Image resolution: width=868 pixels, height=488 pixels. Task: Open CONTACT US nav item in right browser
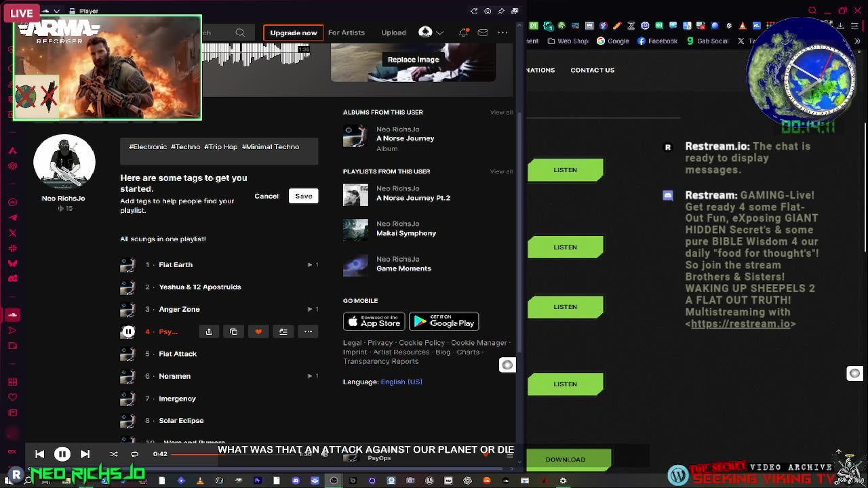tap(592, 70)
